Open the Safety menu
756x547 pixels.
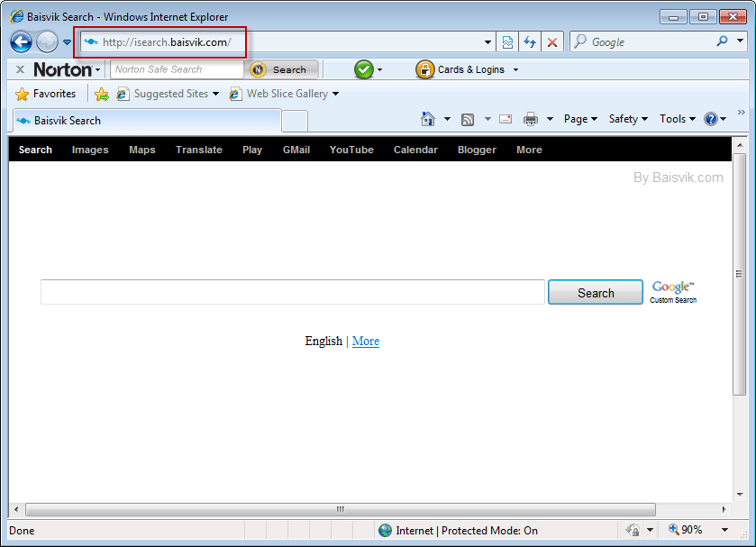[x=628, y=119]
